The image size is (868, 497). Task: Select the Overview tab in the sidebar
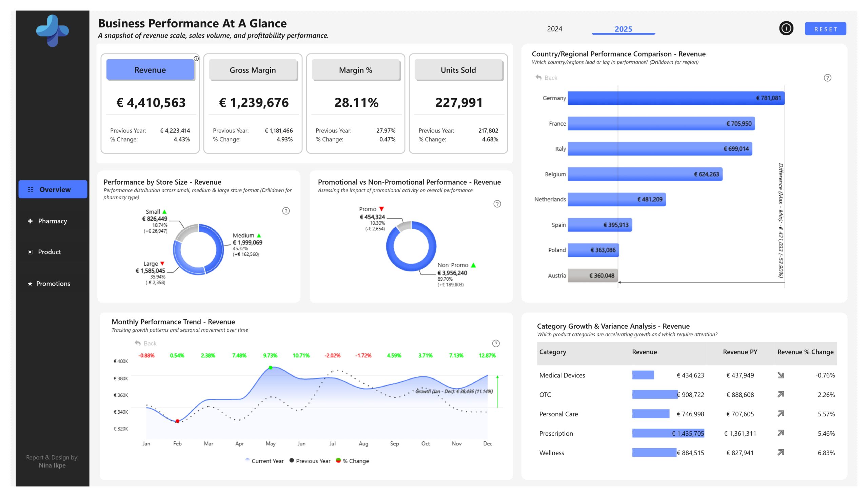[53, 189]
